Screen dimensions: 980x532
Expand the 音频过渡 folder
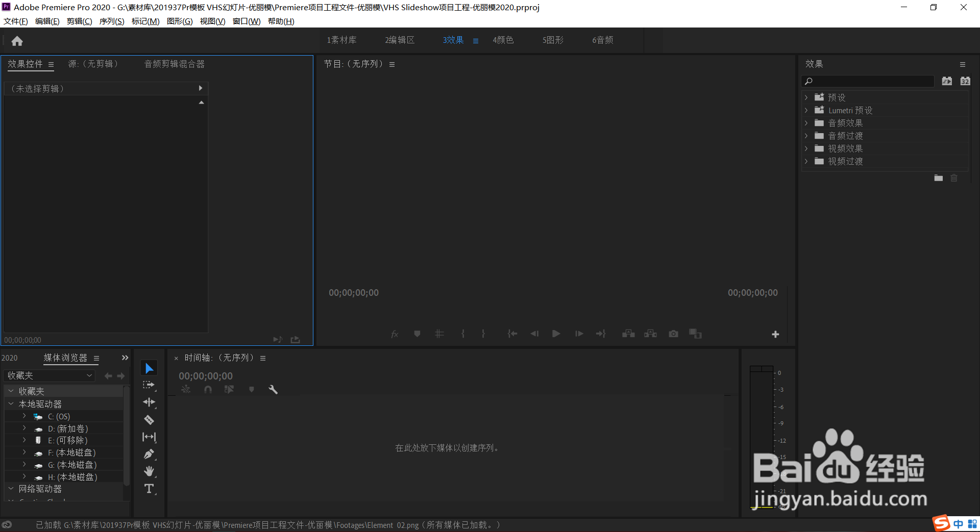pos(806,136)
